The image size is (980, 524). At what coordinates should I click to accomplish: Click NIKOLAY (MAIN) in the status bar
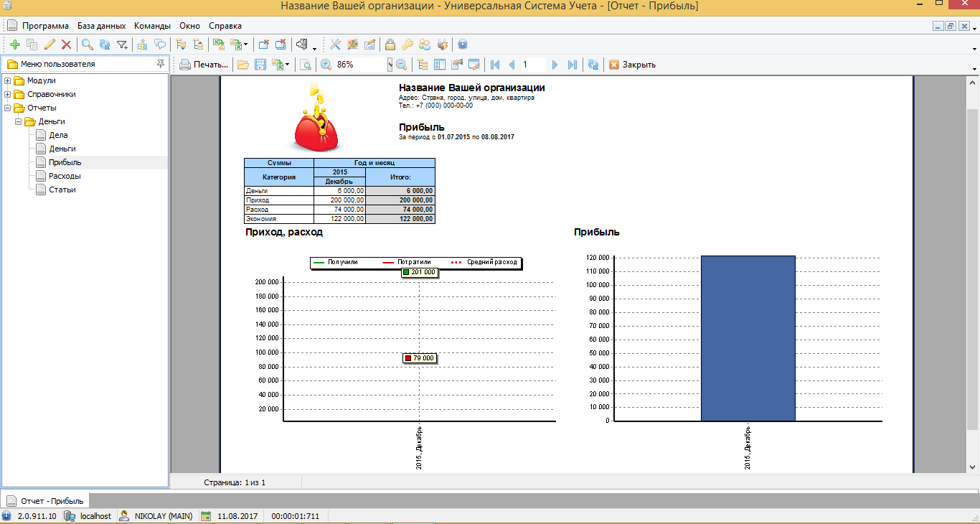(164, 516)
